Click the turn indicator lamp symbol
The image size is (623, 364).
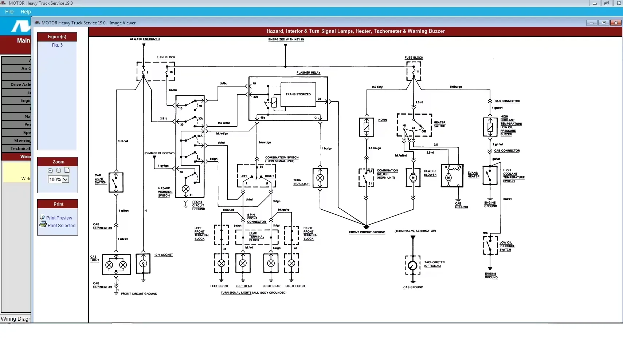(x=320, y=178)
